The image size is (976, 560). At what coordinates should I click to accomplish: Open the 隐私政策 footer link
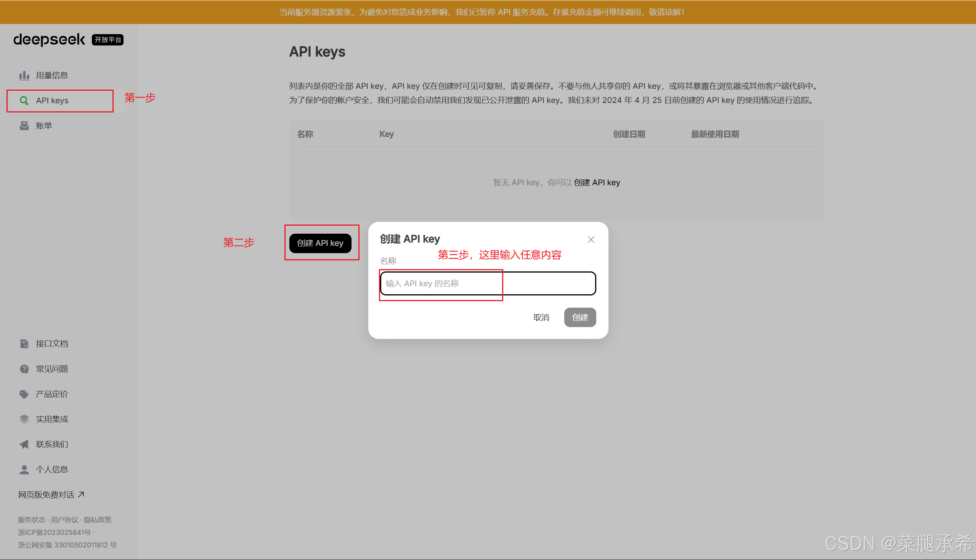[98, 520]
